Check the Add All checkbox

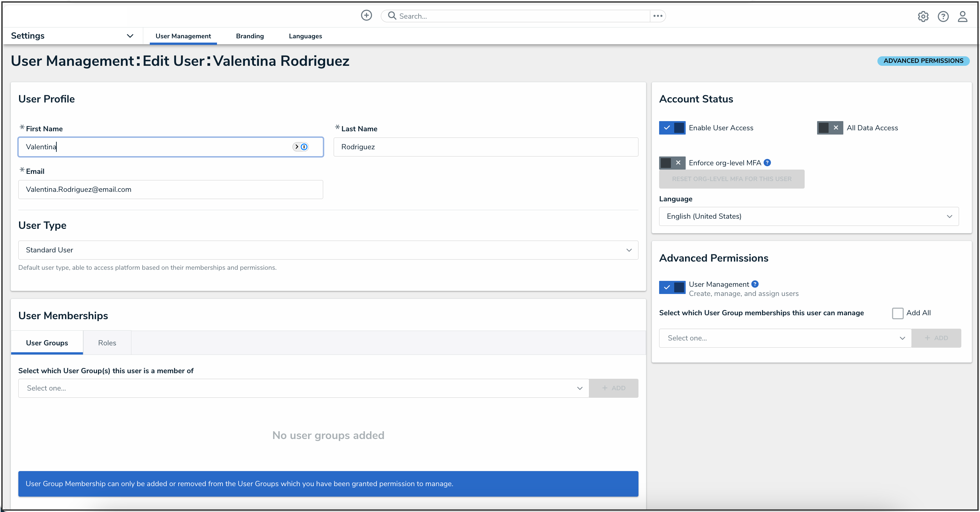click(897, 313)
